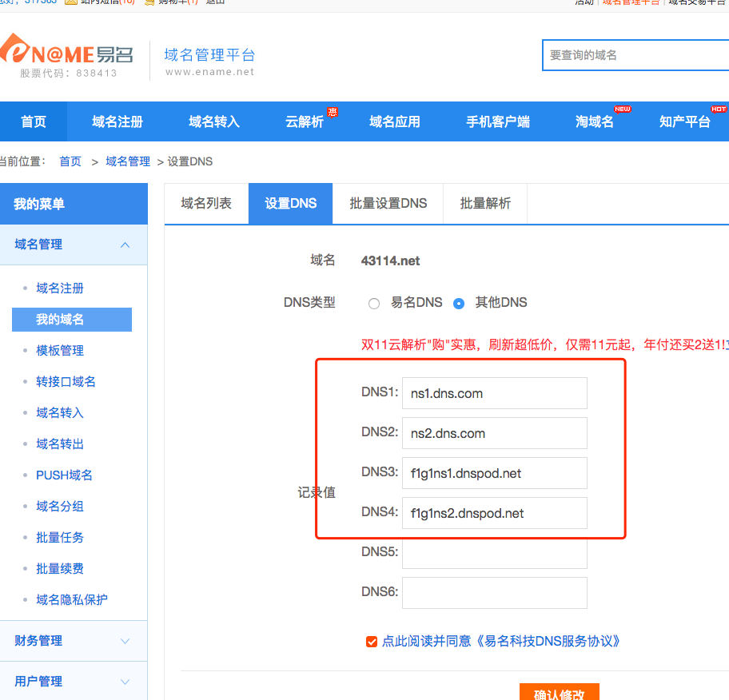Click the NEW badge on 淘域名
The height and width of the screenshot is (700, 729).
point(623,109)
